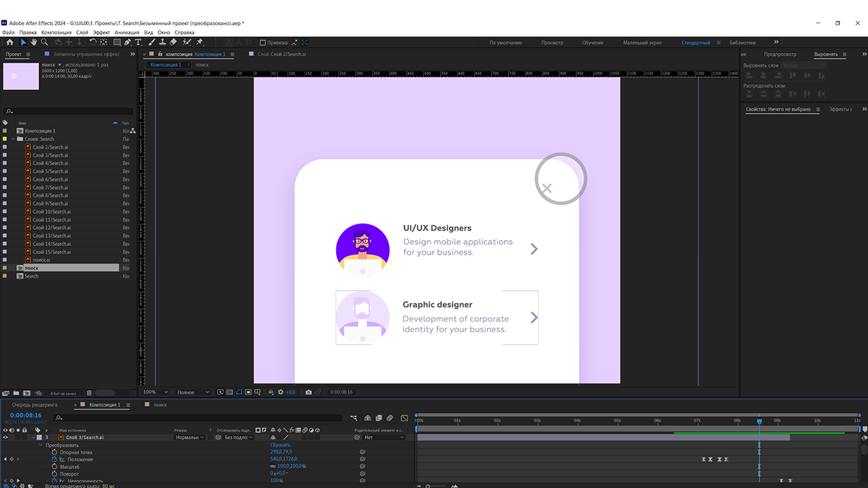The image size is (868, 488).
Task: Open the show channel RGB icon
Action: coord(271,392)
